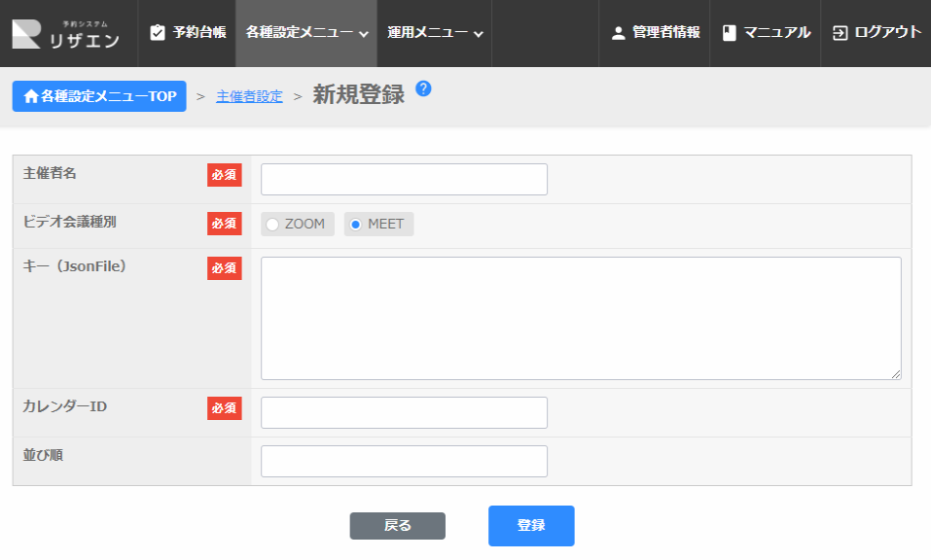Select the ZOOM radio button
Image resolution: width=931 pixels, height=560 pixels.
[272, 225]
